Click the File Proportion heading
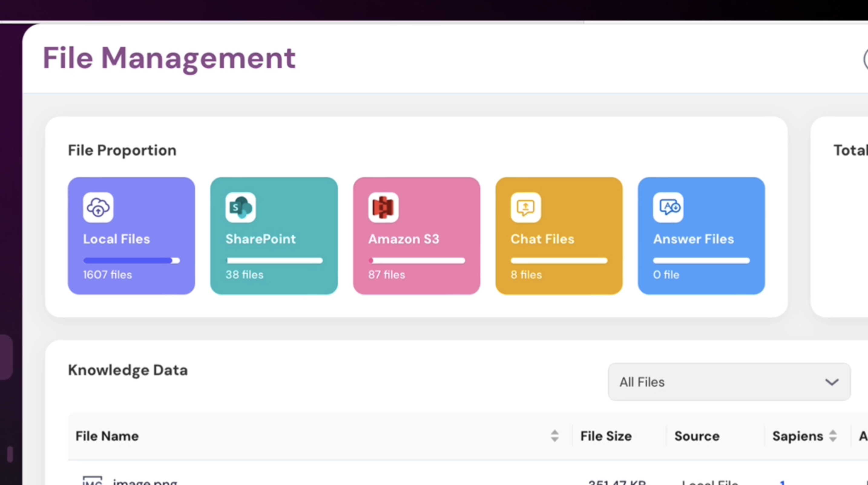 tap(122, 150)
